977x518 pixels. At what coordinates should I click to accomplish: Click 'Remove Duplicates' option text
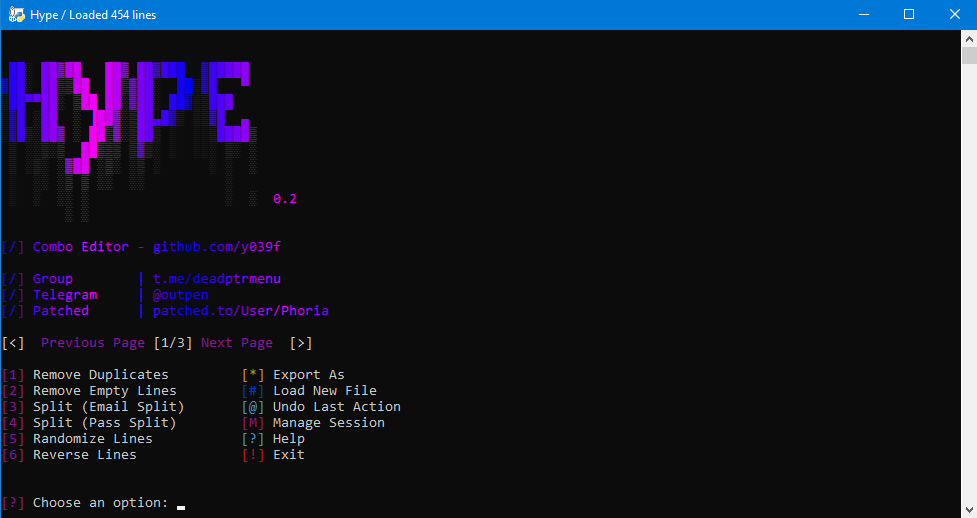(x=101, y=375)
